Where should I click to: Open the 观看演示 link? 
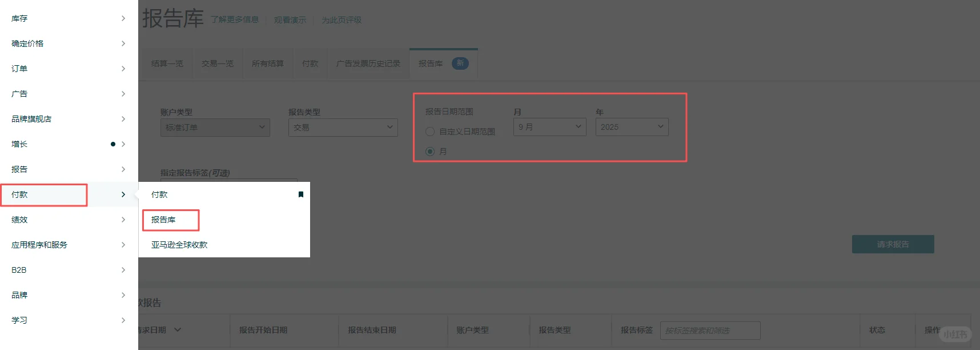(x=290, y=20)
